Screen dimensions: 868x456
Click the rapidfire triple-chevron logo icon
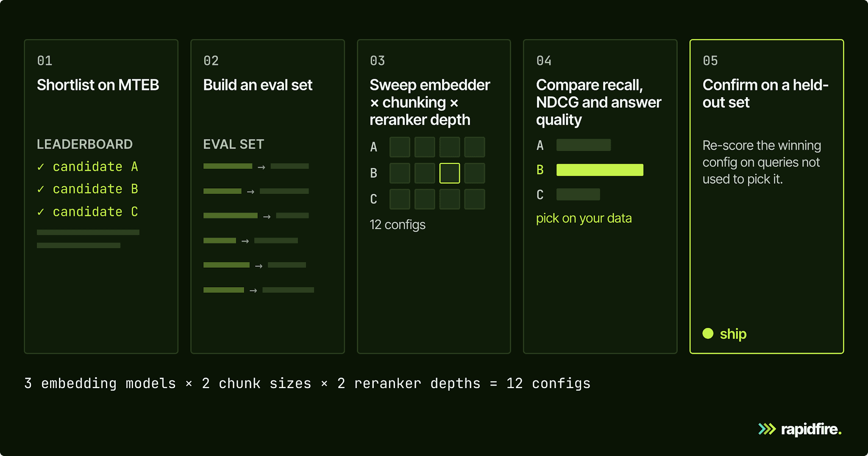(x=767, y=429)
